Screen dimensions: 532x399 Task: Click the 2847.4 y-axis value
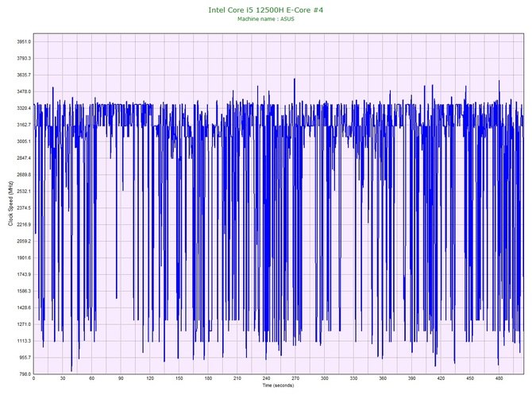[24, 158]
